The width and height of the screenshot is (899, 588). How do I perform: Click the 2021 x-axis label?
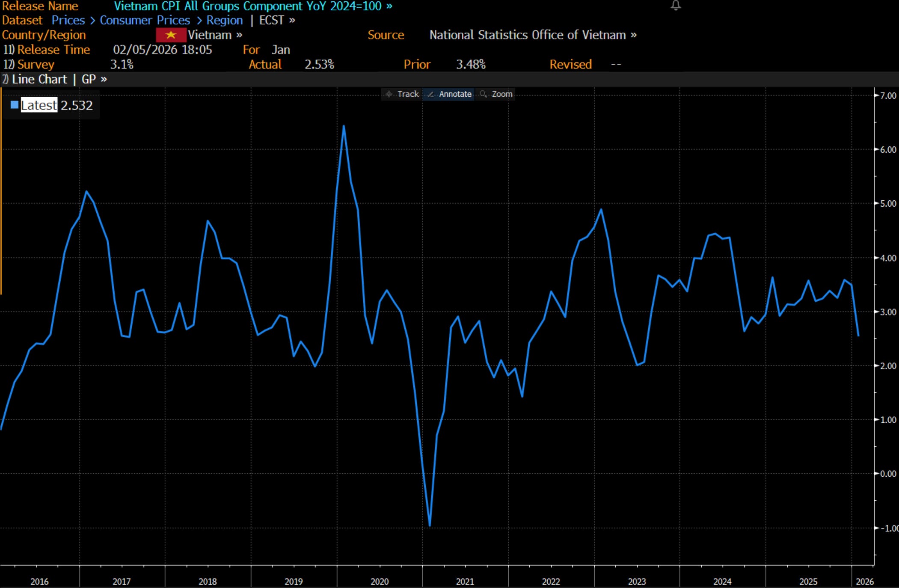tap(465, 582)
